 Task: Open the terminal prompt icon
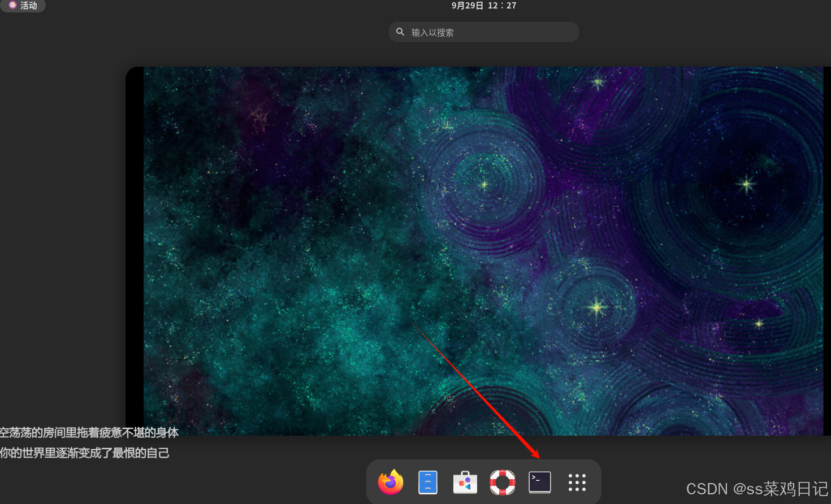tap(539, 482)
